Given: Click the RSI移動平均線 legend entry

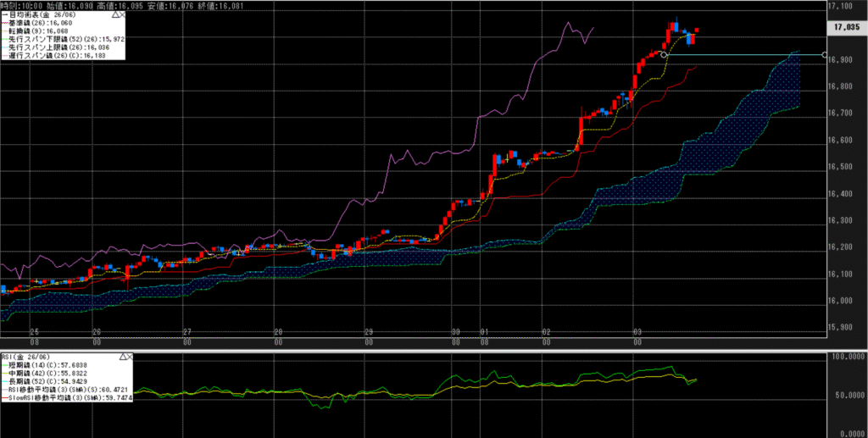Looking at the screenshot, I should (64, 390).
